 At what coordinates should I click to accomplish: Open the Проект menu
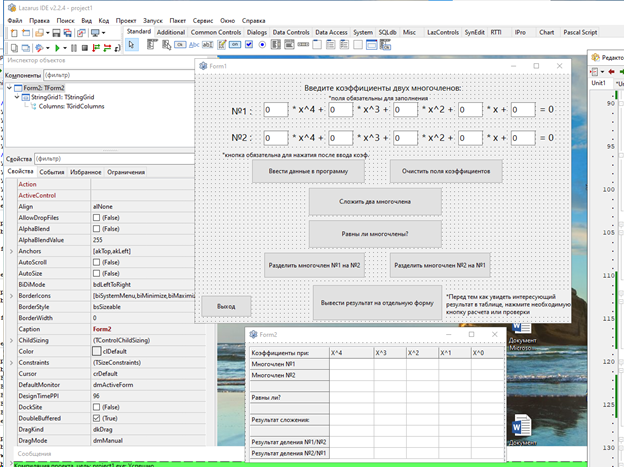pyautogui.click(x=126, y=19)
